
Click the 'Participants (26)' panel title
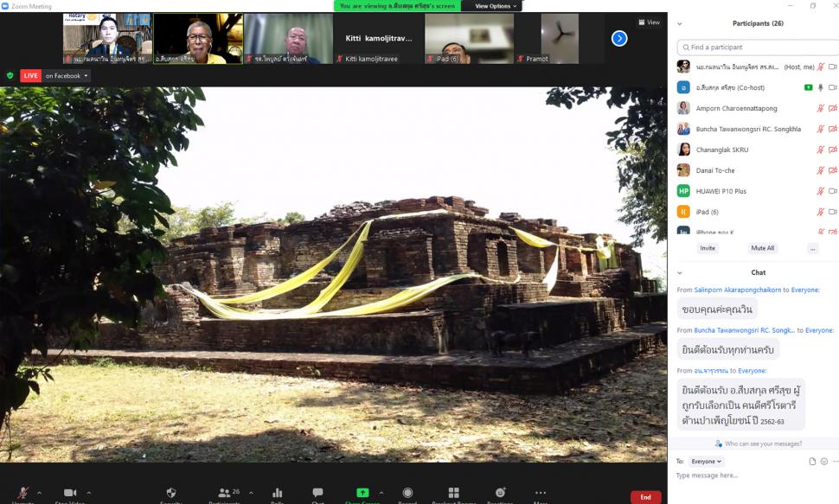click(x=758, y=23)
